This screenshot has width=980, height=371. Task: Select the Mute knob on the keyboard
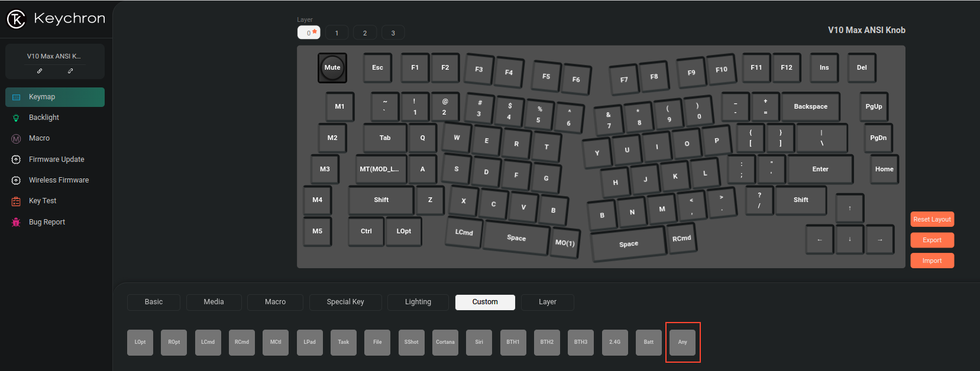click(332, 67)
